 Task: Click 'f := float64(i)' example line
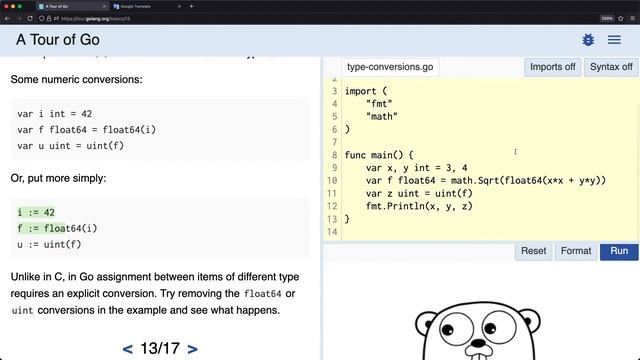[x=57, y=228]
